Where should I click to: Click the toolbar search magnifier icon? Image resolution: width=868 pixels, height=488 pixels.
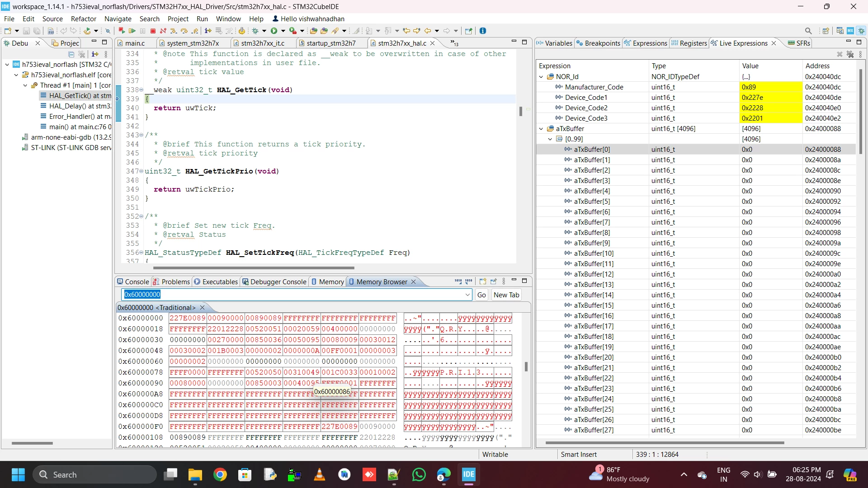pos(808,31)
